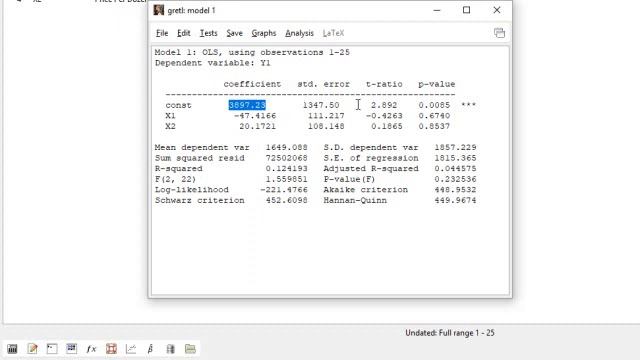Click S.D. dependent var value 1857.229

[x=455, y=147]
